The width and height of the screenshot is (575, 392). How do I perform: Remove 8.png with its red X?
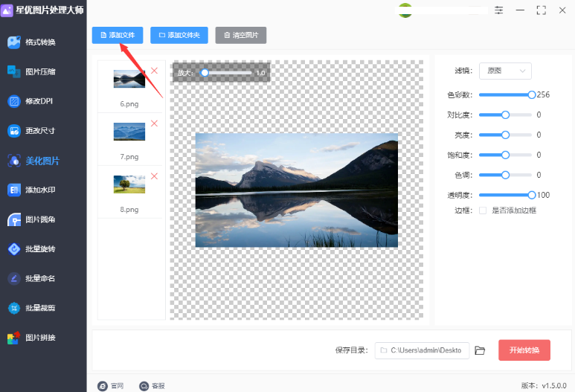coord(155,176)
